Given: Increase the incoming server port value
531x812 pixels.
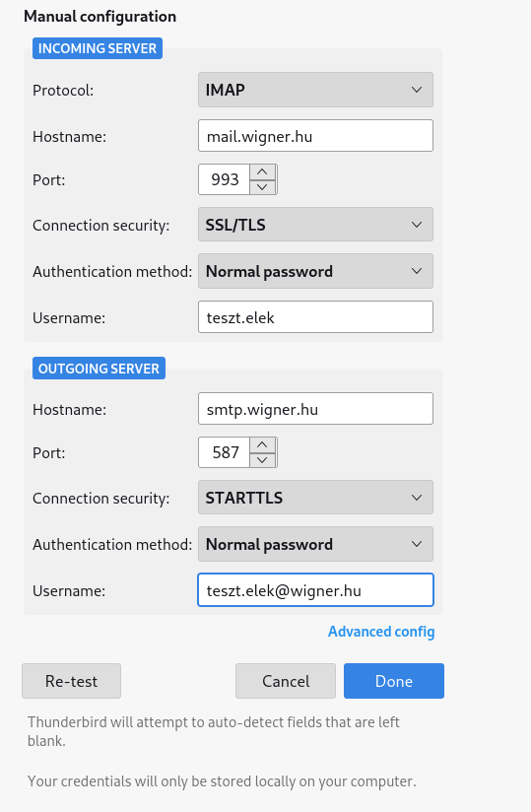Looking at the screenshot, I should coord(262,171).
